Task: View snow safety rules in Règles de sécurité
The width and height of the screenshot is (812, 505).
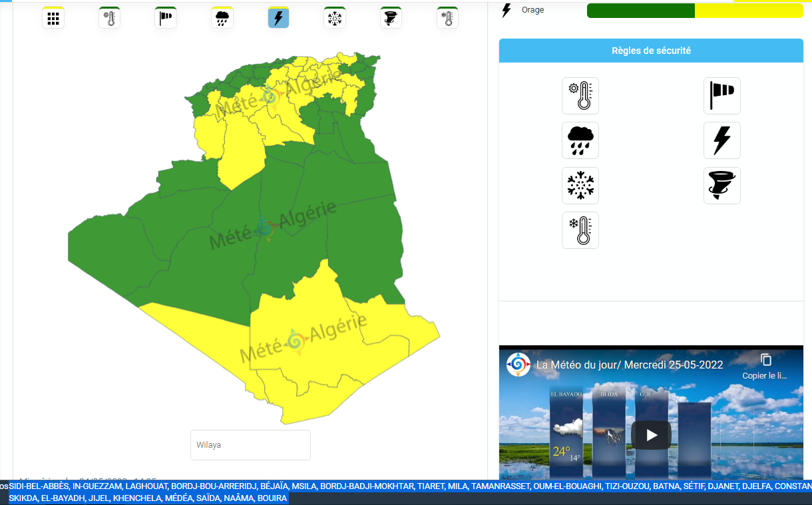Action: point(580,186)
